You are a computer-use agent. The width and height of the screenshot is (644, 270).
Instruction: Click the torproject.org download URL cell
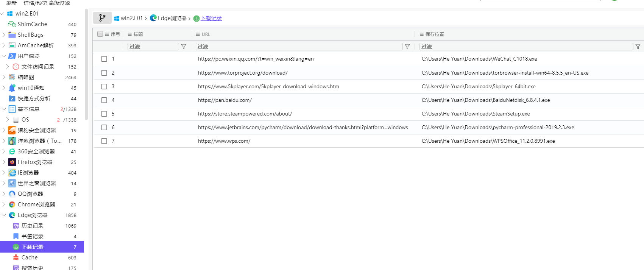click(243, 73)
